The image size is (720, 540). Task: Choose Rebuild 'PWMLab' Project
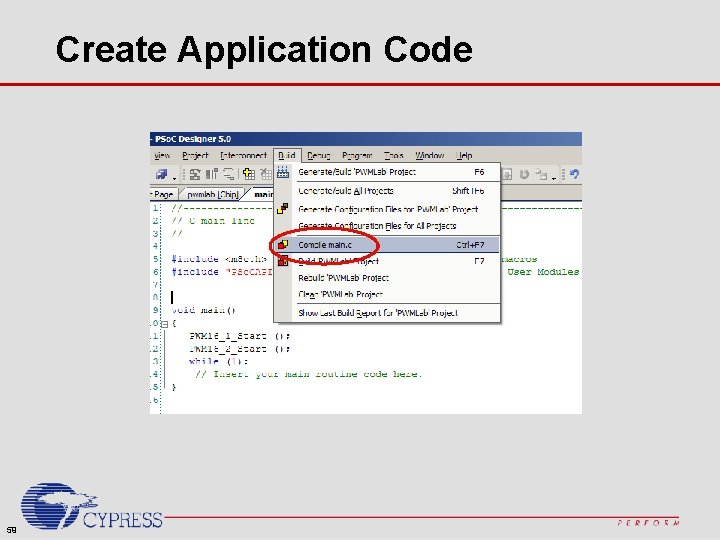tap(387, 278)
